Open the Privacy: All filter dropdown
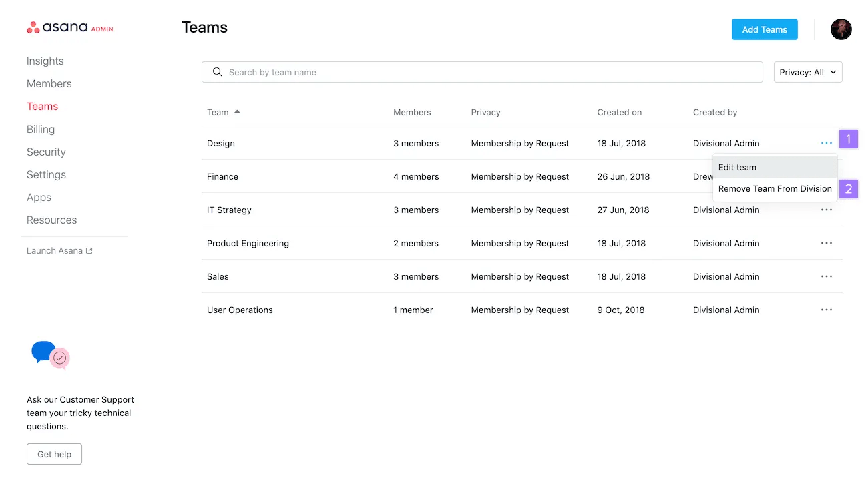868x486 pixels. pos(808,72)
